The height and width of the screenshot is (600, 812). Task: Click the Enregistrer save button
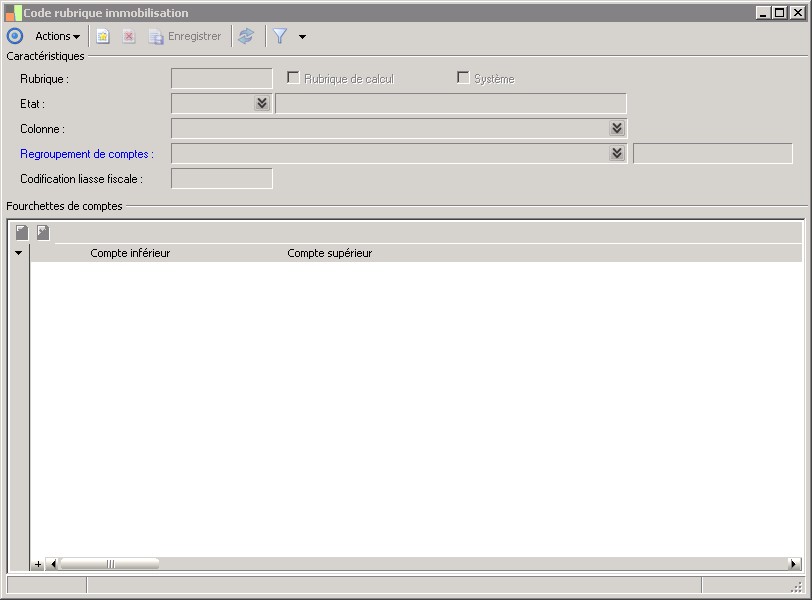tap(185, 36)
